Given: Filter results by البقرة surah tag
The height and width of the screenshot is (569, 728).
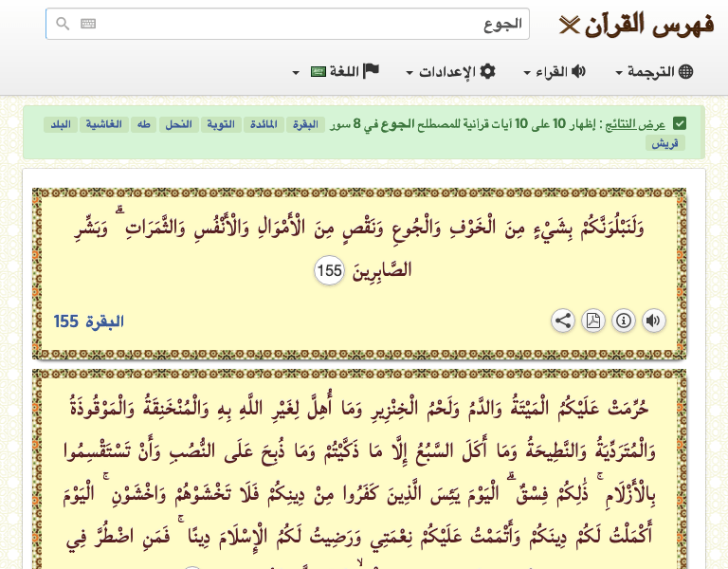Looking at the screenshot, I should pyautogui.click(x=306, y=124).
